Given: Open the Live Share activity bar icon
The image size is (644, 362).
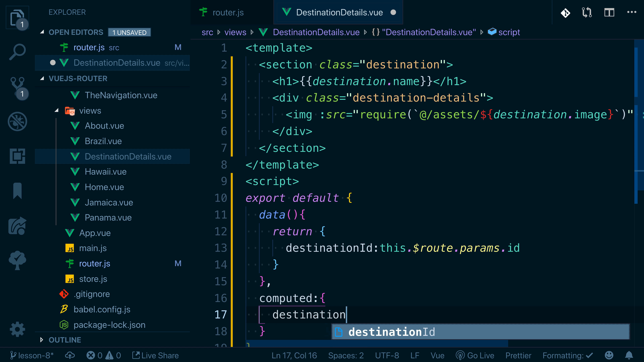Looking at the screenshot, I should click(x=17, y=226).
